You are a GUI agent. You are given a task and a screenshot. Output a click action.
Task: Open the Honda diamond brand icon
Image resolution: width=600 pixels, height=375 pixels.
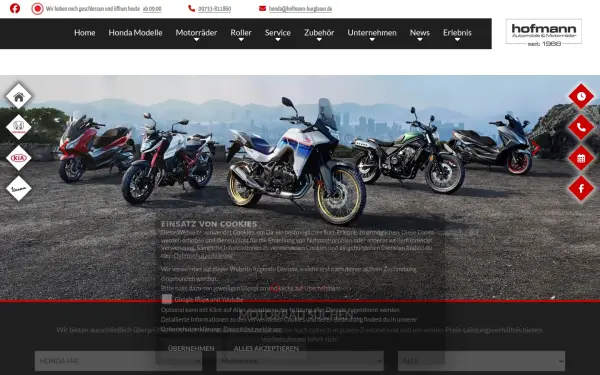18,127
